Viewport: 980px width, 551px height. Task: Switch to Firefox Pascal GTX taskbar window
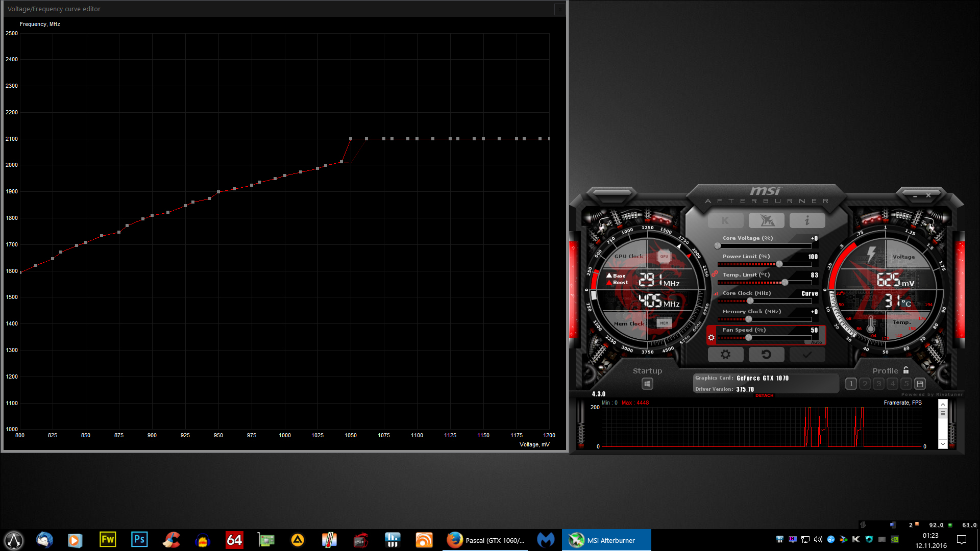(486, 540)
